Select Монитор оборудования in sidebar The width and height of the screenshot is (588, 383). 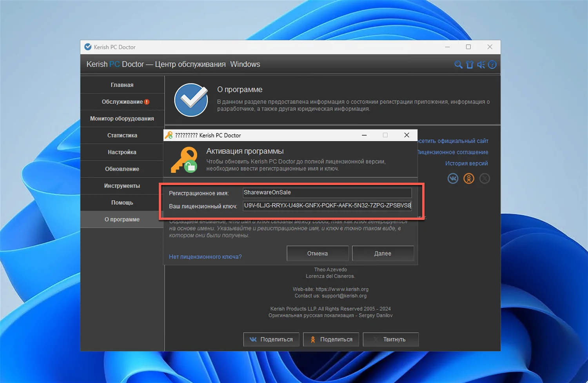[122, 118]
